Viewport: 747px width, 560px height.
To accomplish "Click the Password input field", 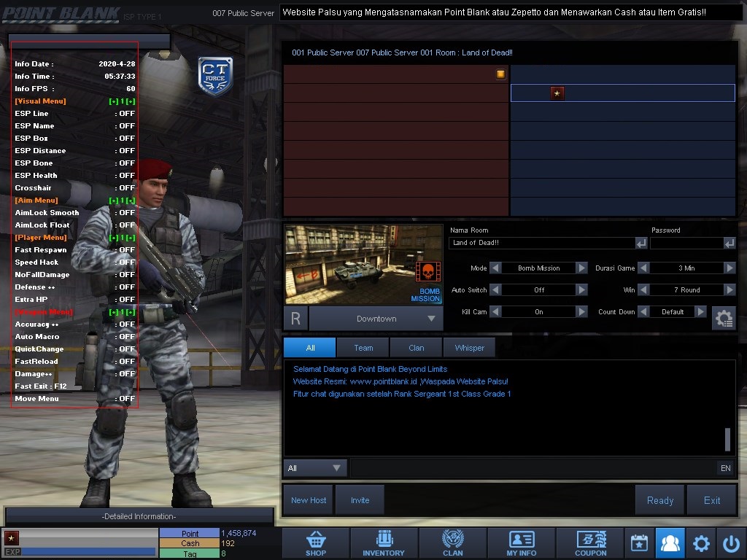I will [x=687, y=243].
